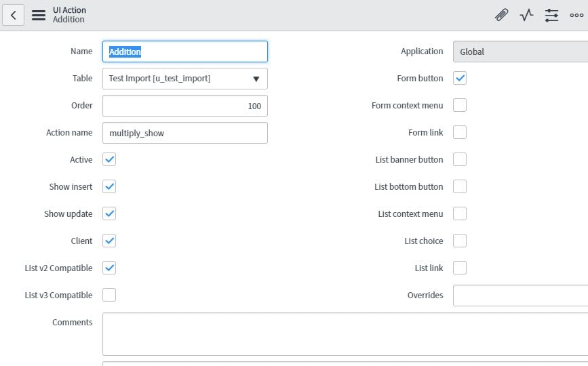
Task: Check the List choice checkbox
Action: click(460, 241)
